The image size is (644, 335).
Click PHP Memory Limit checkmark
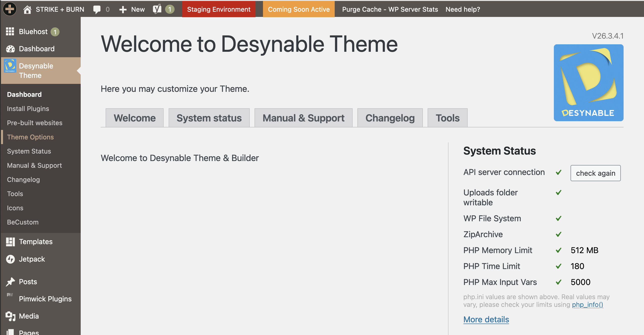(x=559, y=250)
